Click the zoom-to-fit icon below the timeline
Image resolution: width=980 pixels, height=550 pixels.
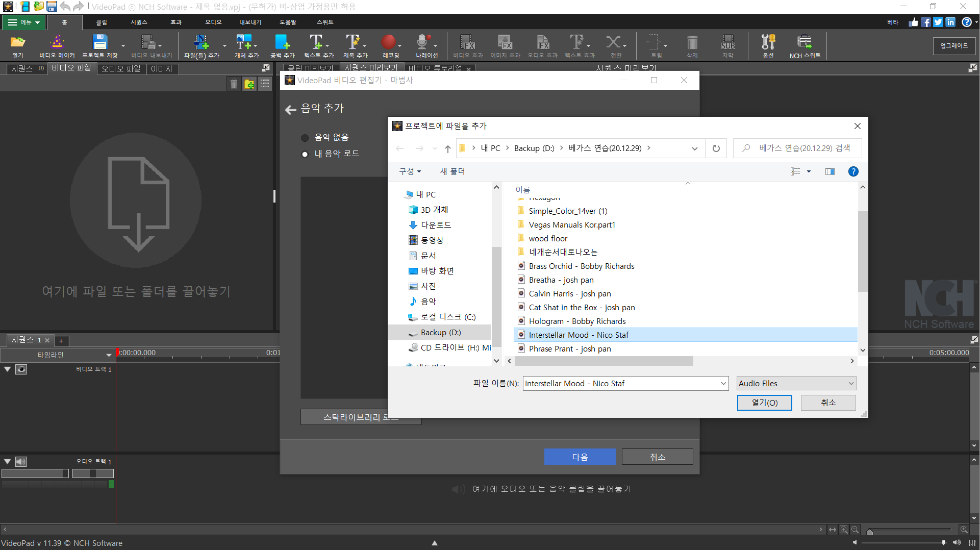coord(833,530)
